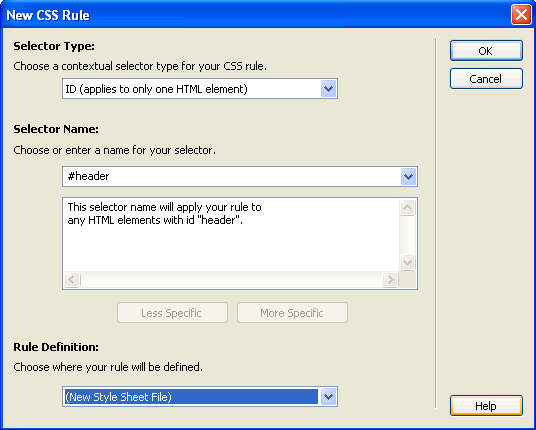The height and width of the screenshot is (430, 536).
Task: Expand the Rule Definition dropdown arrow
Action: click(x=329, y=397)
